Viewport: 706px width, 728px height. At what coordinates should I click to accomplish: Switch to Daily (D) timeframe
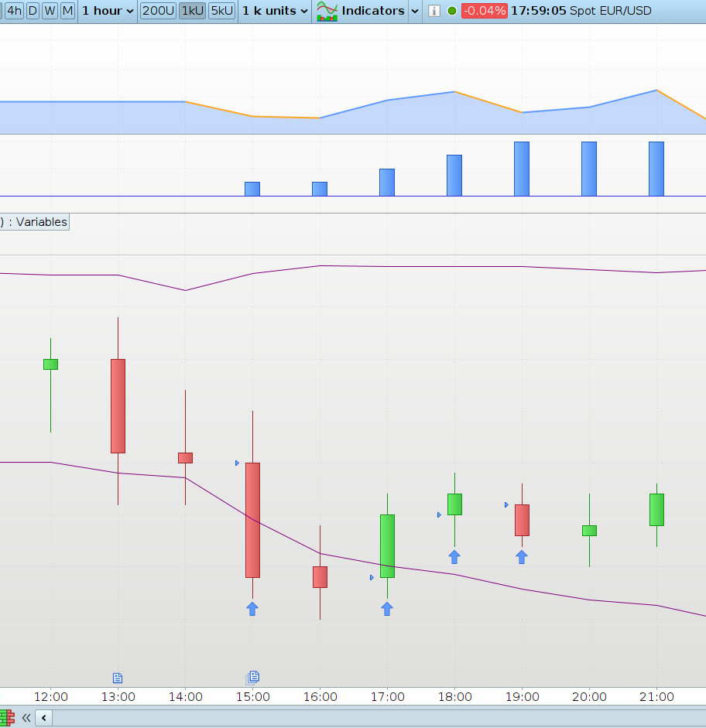click(x=33, y=10)
